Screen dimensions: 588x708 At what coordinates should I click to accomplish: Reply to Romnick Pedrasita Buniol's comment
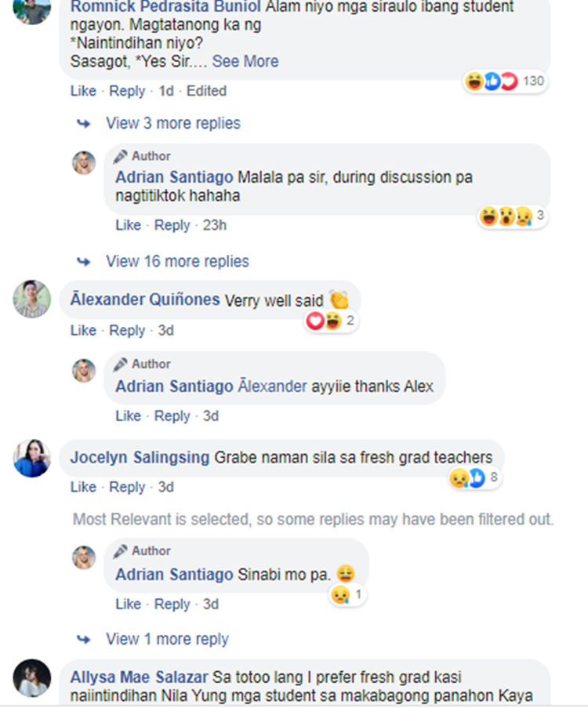point(127,91)
